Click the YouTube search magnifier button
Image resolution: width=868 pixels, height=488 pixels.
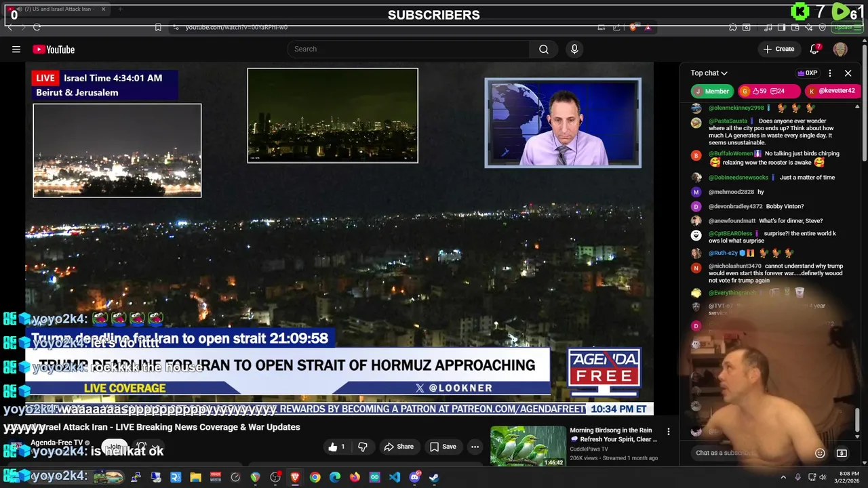544,49
